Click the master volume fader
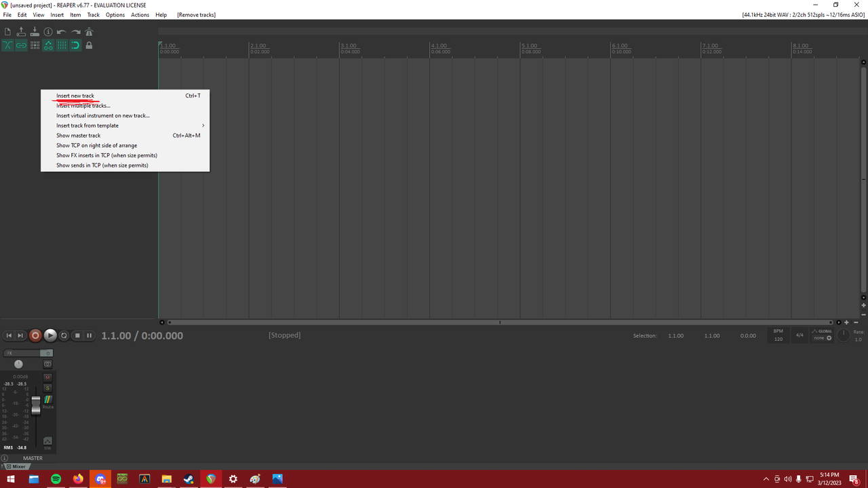The height and width of the screenshot is (488, 868). (x=36, y=405)
